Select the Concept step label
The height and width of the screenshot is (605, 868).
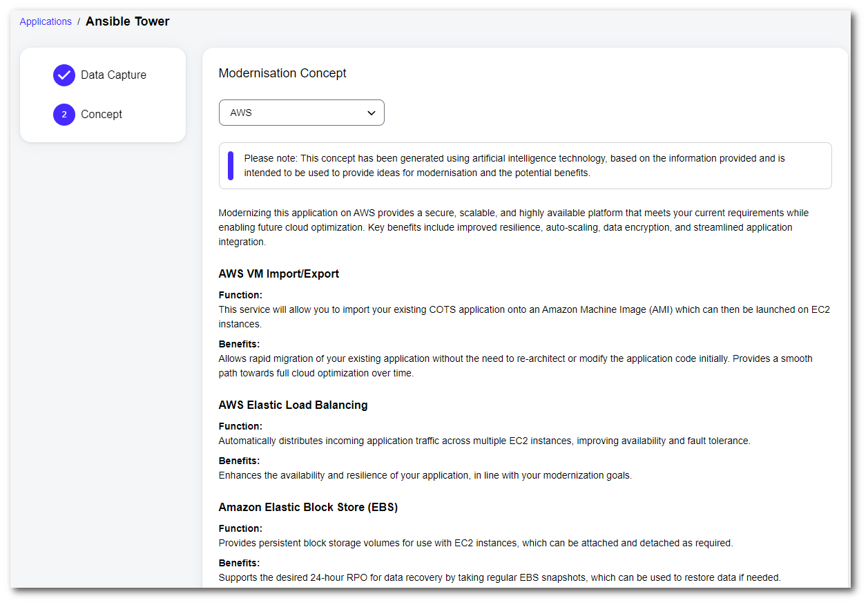[102, 115]
